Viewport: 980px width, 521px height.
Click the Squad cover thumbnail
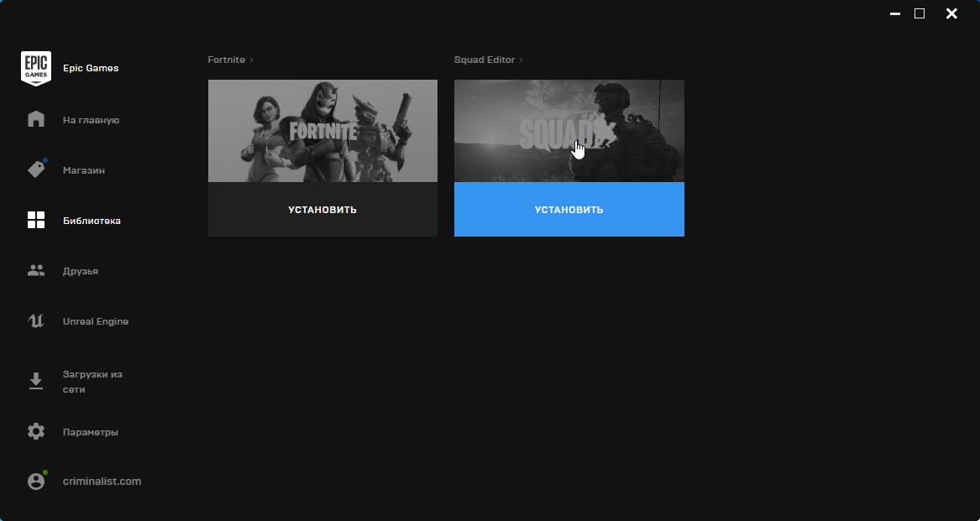(x=569, y=131)
